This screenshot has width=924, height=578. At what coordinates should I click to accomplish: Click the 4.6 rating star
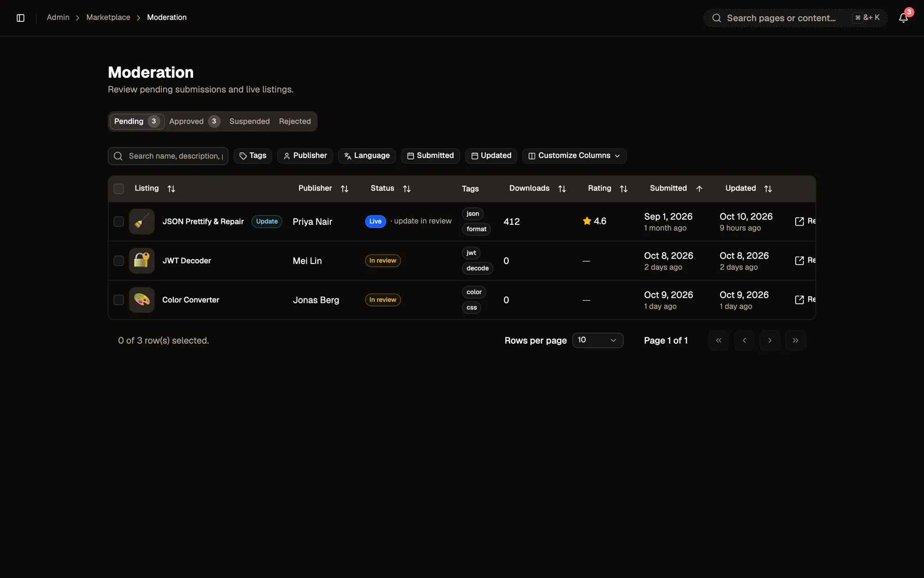point(587,221)
